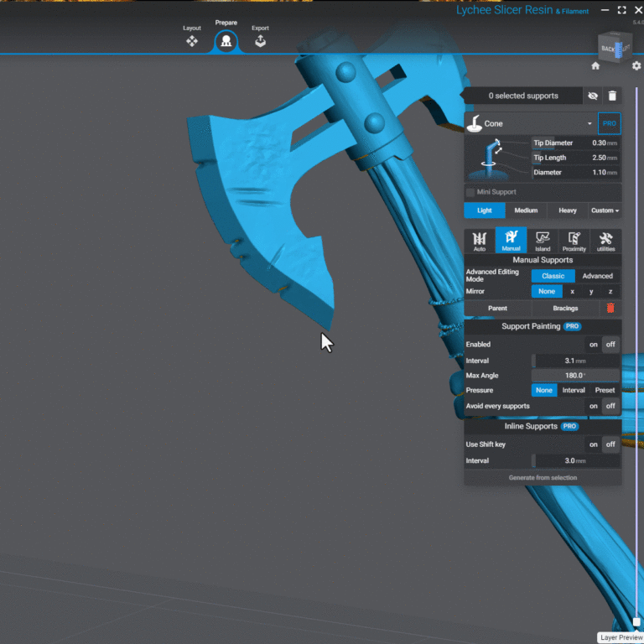Viewport: 644px width, 644px height.
Task: Click the home view icon
Action: pos(595,66)
